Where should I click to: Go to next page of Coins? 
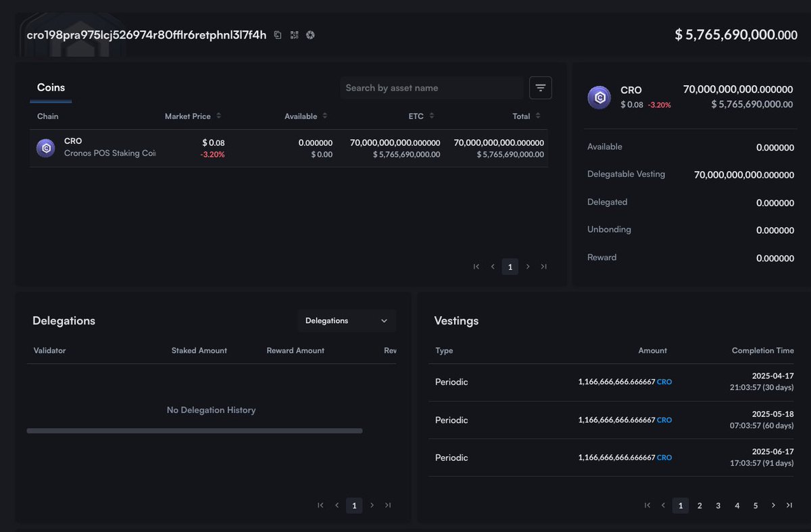tap(528, 267)
